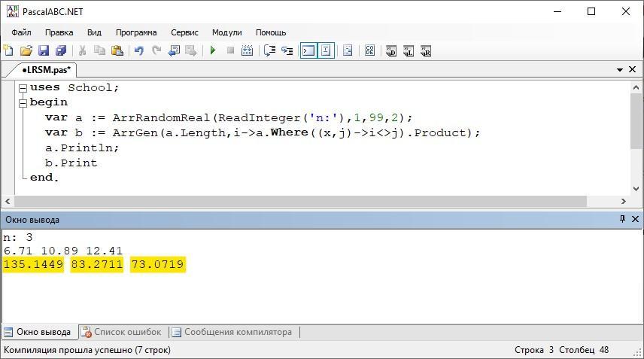The image size is (644, 359).
Task: Toggle the output window toolbar button
Action: point(308,50)
